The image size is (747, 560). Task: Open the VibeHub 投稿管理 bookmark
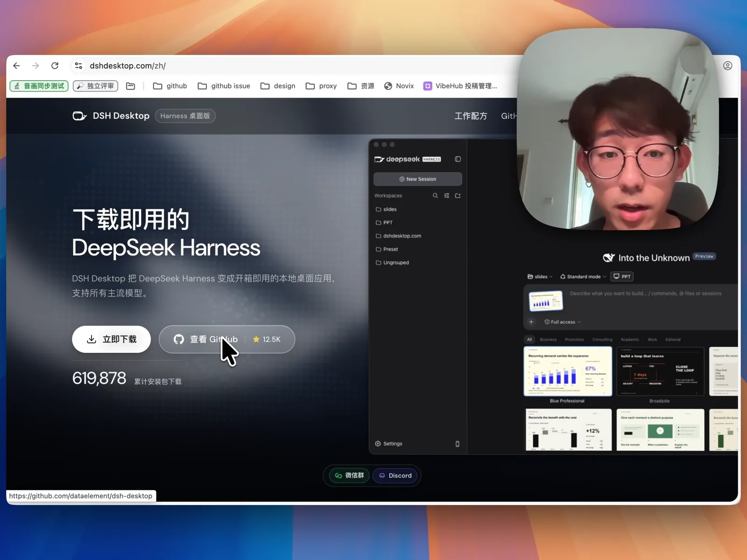point(460,86)
